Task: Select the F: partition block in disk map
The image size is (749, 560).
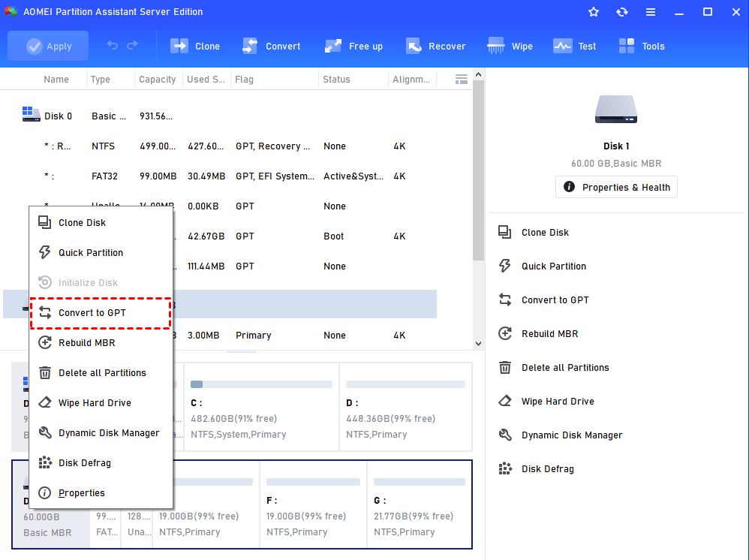Action: [x=314, y=504]
